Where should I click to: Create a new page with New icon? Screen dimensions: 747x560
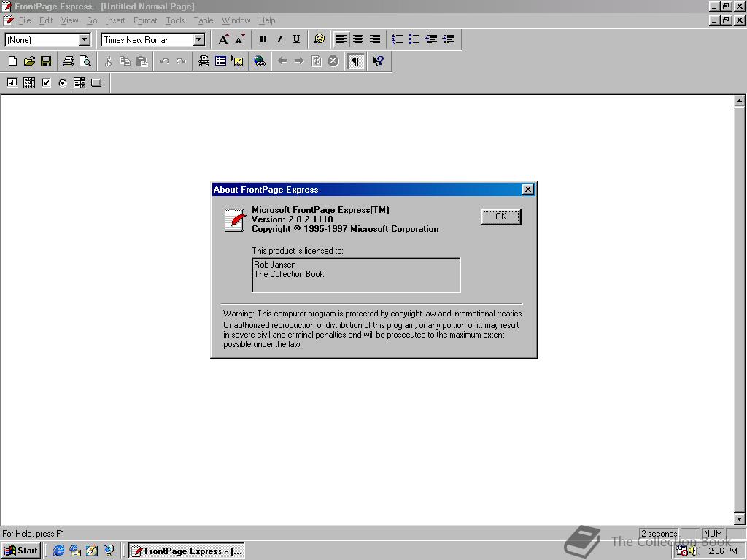pyautogui.click(x=13, y=61)
